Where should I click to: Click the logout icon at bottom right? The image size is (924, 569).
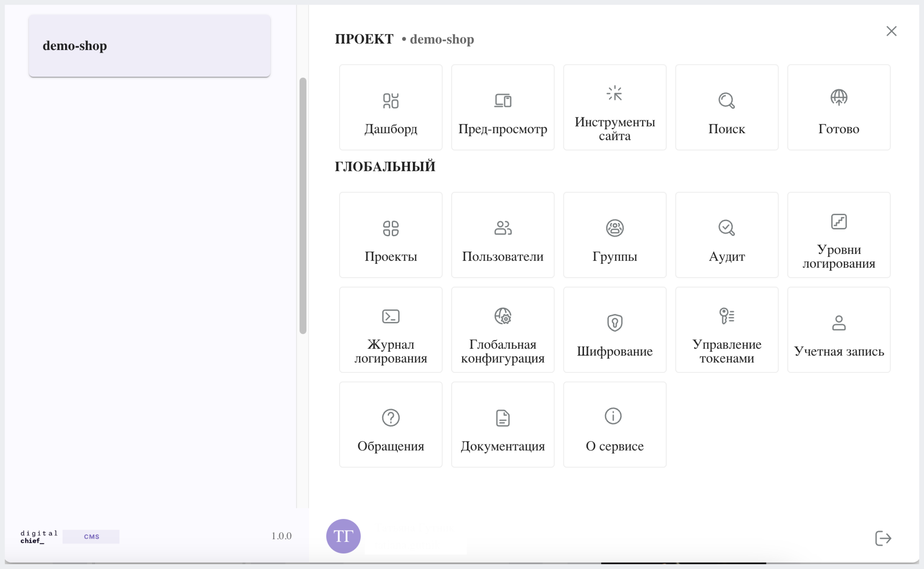[x=883, y=538]
